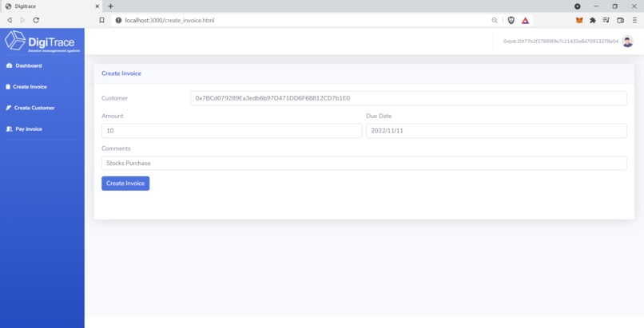
Task: Open a new tab with the plus button
Action: tap(110, 6)
